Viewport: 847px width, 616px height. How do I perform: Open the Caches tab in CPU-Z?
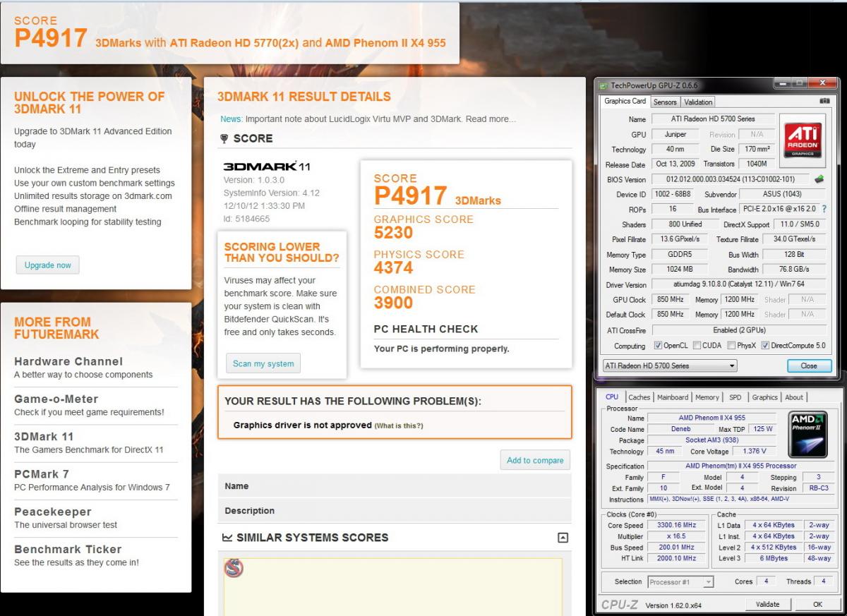point(639,398)
